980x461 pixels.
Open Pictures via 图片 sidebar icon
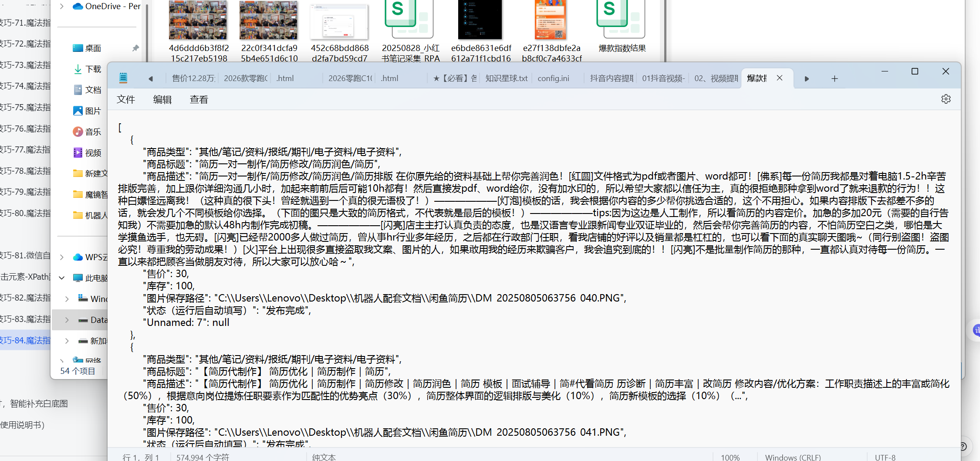pos(78,111)
